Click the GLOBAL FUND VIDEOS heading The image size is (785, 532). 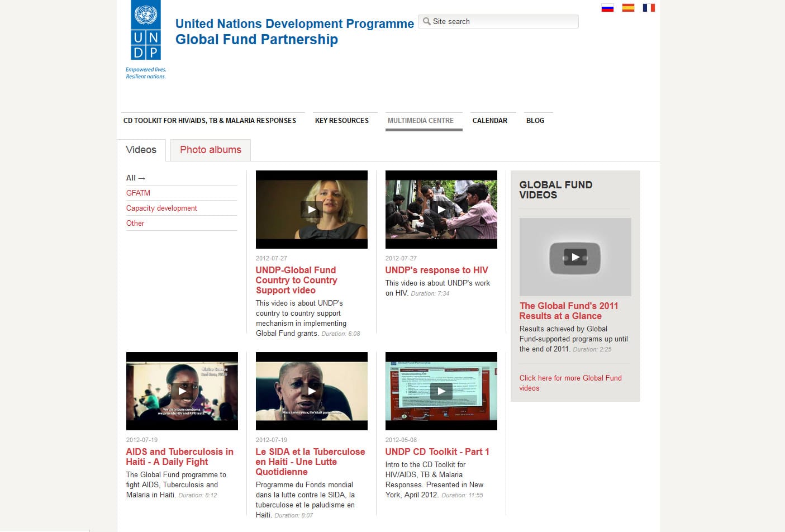point(556,190)
